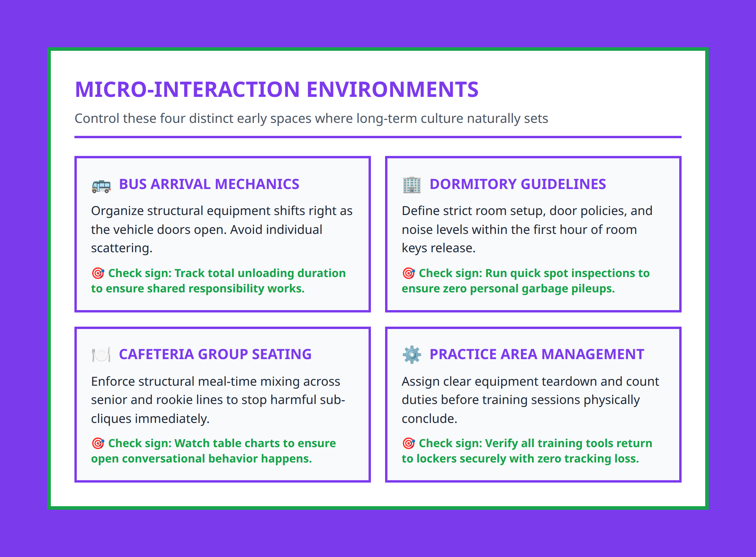Click the text 'Enforce structural meal-time mixing'
Image resolution: width=756 pixels, height=557 pixels.
196,382
